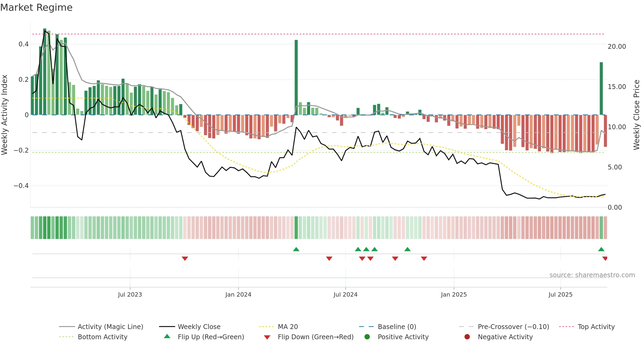Toggle the Bottom Activity legend entry
The width and height of the screenshot is (644, 362).
coord(93,337)
